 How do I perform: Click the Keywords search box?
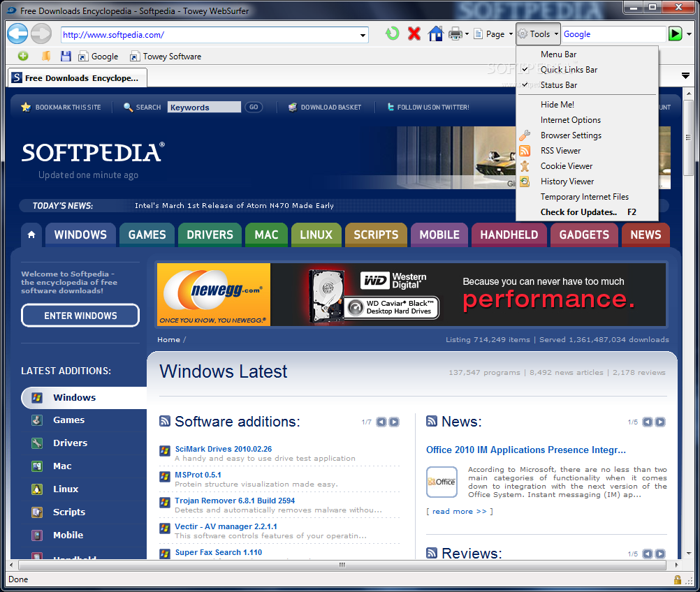pos(204,107)
